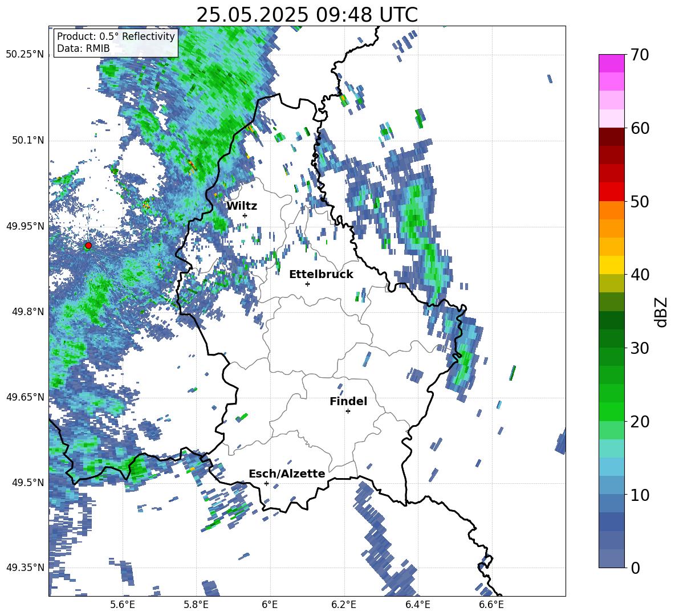675x616 pixels.
Task: Click the 6.4°E longitude tick label
Action: [417, 605]
